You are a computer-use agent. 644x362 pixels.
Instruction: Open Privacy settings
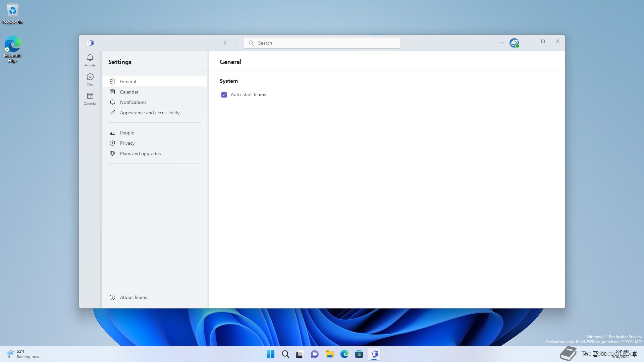pos(155,143)
